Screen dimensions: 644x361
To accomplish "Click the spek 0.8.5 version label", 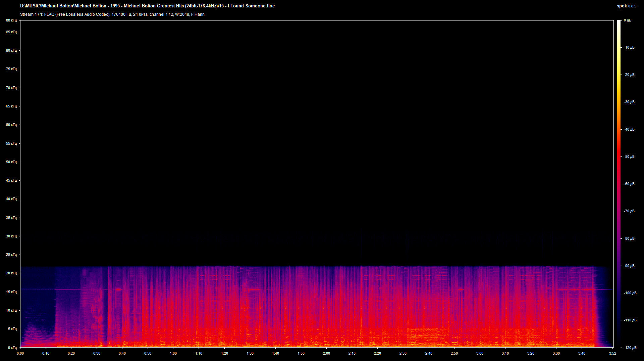I will pos(627,6).
